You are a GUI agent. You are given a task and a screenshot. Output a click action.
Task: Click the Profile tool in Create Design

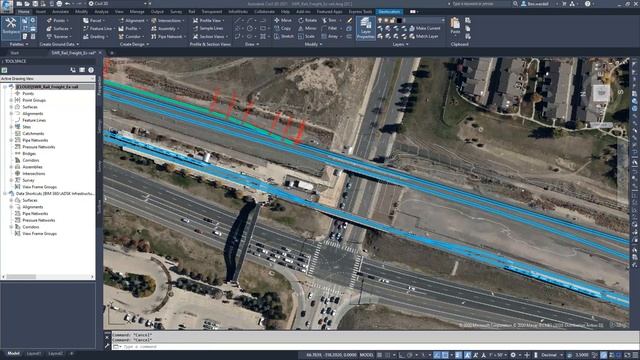click(130, 28)
